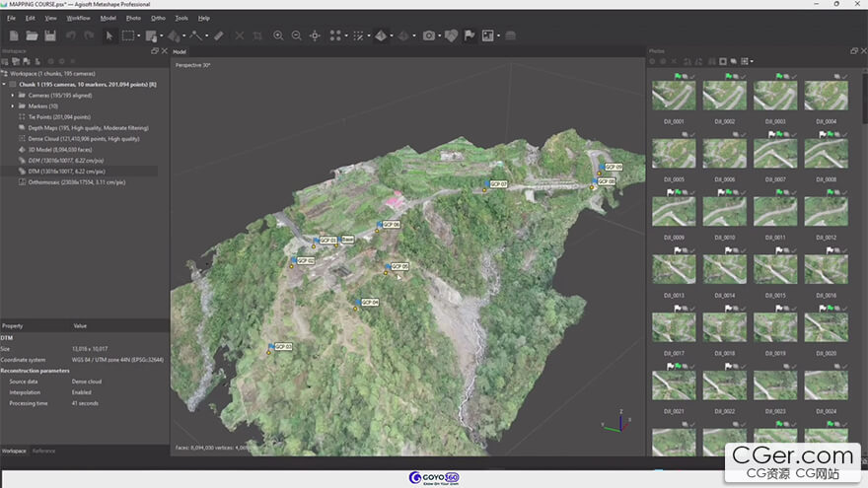Click the add chunk icon in Workspace toolbar
This screenshot has width=868, height=488.
point(6,61)
